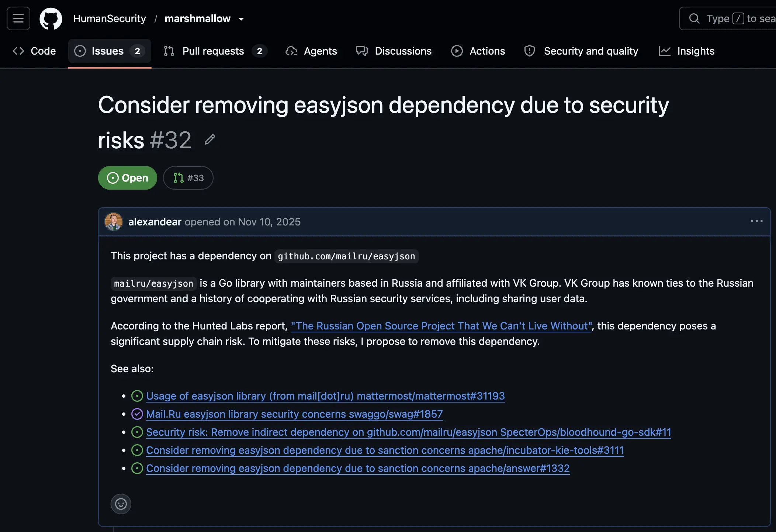Focus the Type / to search field

(728, 18)
